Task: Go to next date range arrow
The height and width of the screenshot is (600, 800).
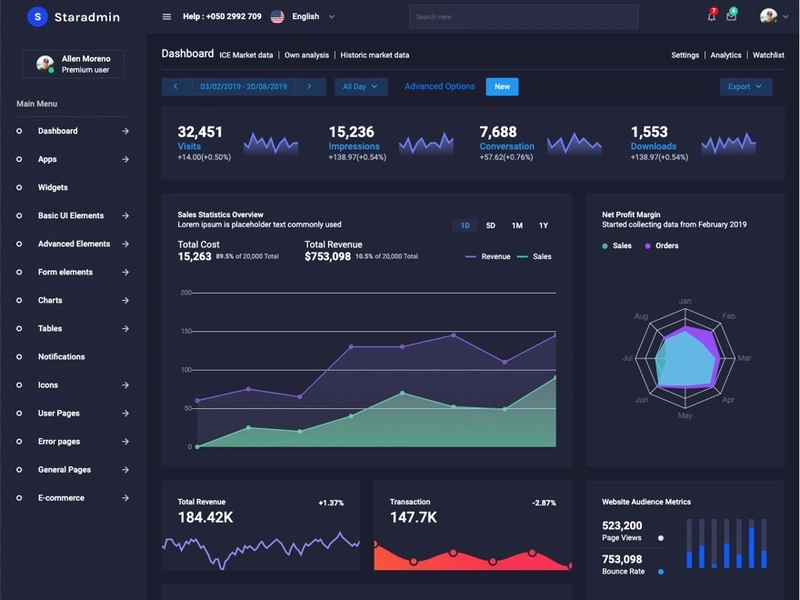Action: click(310, 87)
